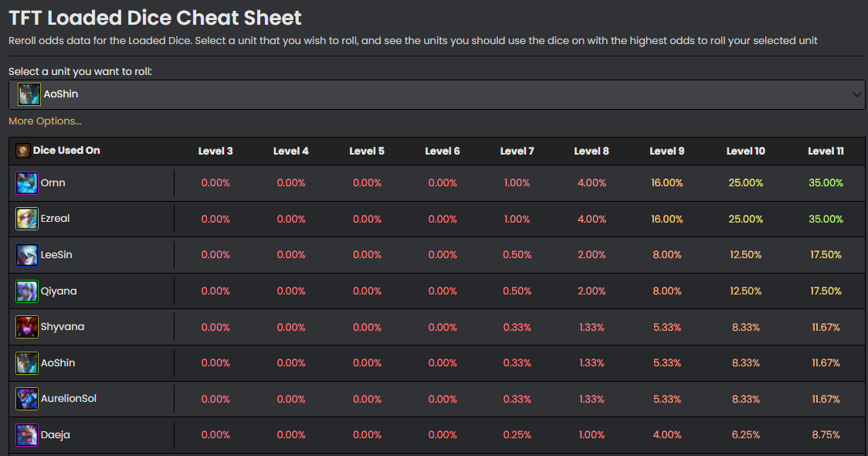Click Shyvana's Level 11 value 11.67%
Image resolution: width=868 pixels, height=456 pixels.
pos(826,327)
